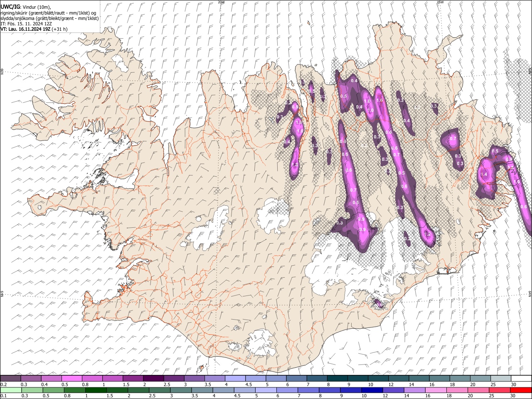Click the '20W' longitude label at top
The width and height of the screenshot is (532, 399).
(x=221, y=2)
